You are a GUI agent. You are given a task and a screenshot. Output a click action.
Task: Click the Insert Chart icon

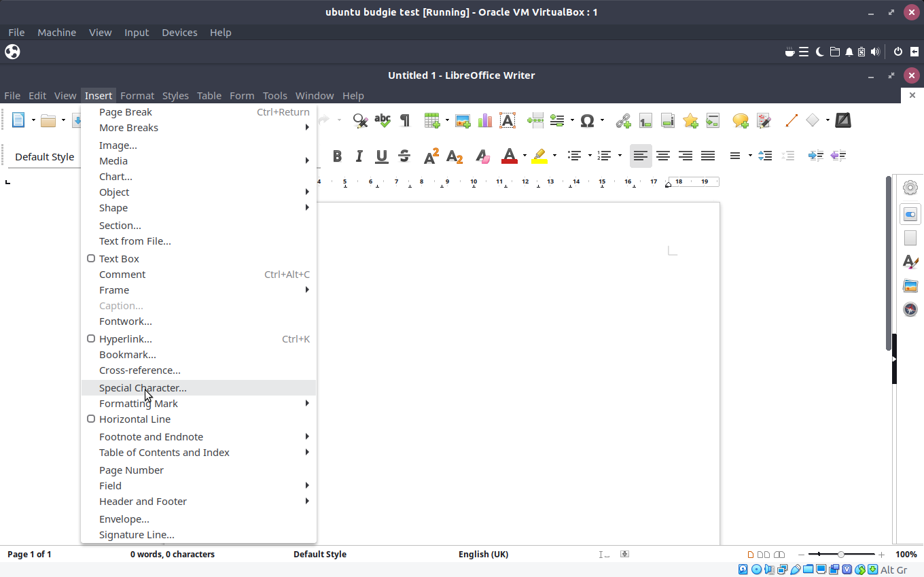pos(484,120)
